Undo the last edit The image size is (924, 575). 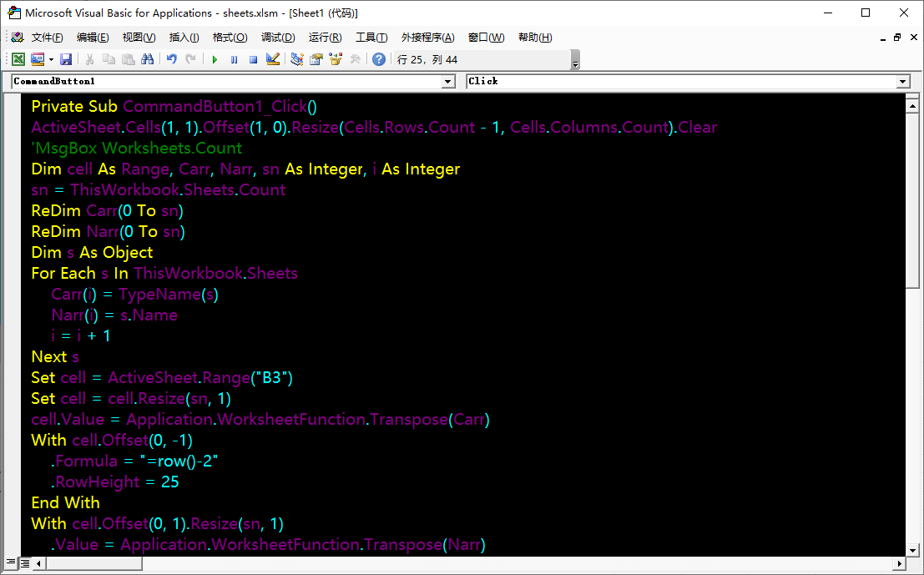(171, 59)
